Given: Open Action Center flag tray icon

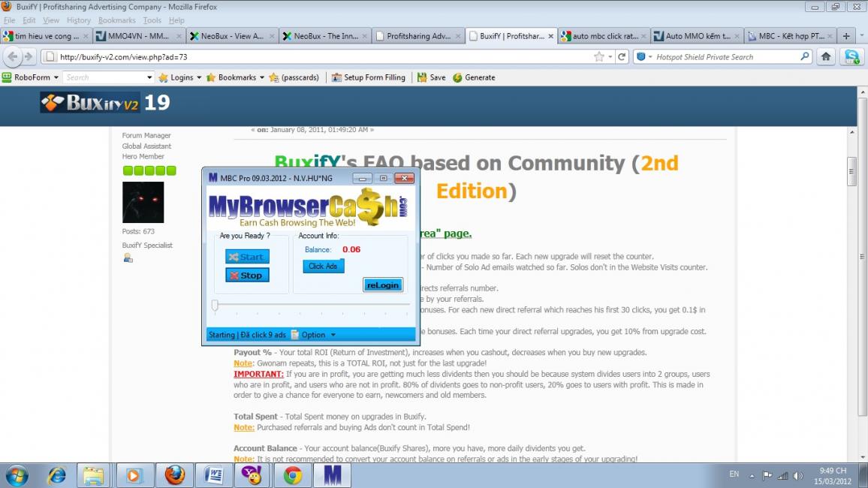Looking at the screenshot, I should point(767,475).
